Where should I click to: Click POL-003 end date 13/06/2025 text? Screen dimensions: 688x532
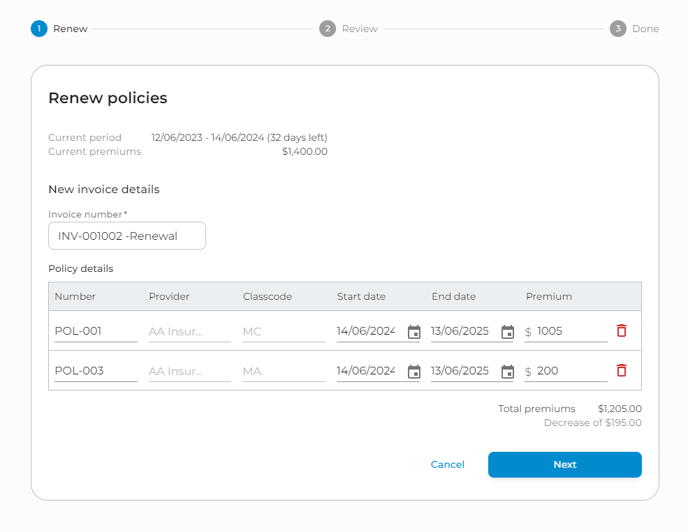coord(460,371)
